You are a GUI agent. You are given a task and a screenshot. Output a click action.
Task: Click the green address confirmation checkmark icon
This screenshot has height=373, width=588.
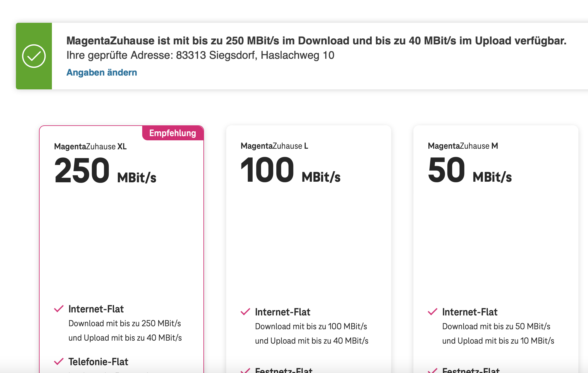point(34,55)
